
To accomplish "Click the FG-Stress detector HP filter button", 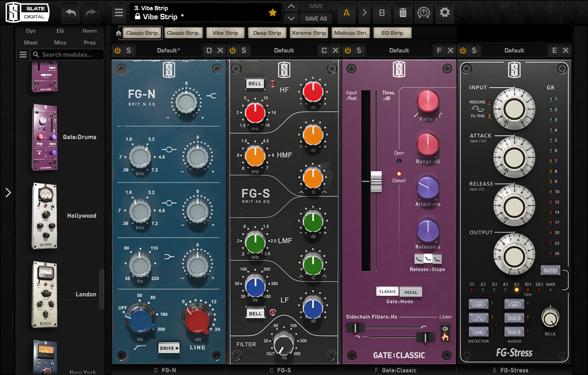I will coord(479,304).
